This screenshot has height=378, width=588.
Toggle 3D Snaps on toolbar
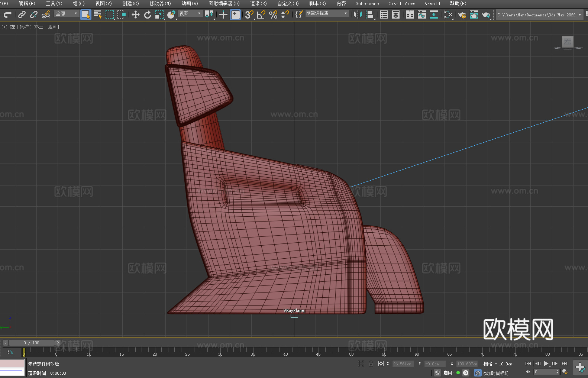[x=249, y=14]
